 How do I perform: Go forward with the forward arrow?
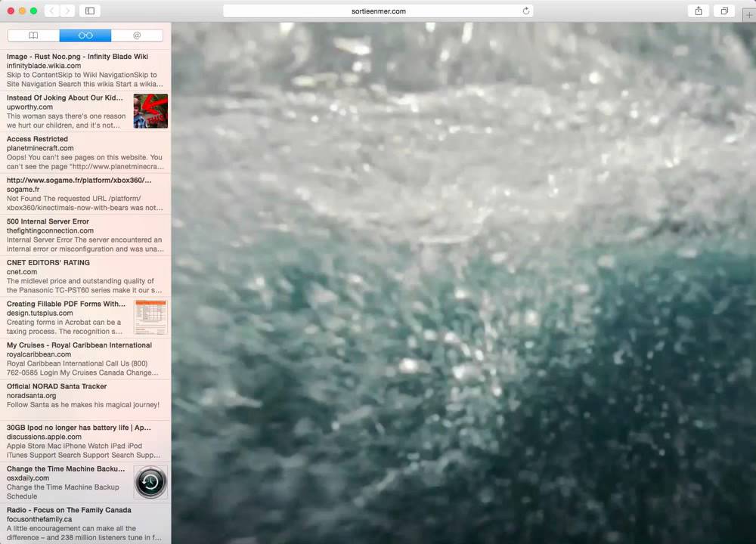pyautogui.click(x=67, y=11)
